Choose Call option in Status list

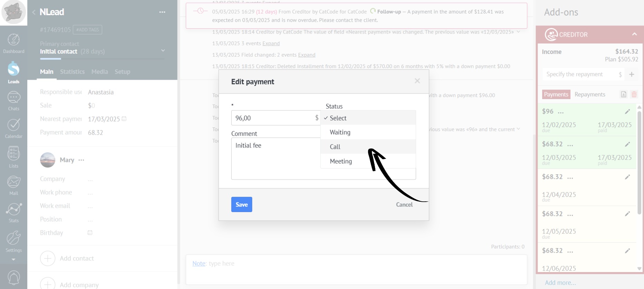pyautogui.click(x=335, y=147)
